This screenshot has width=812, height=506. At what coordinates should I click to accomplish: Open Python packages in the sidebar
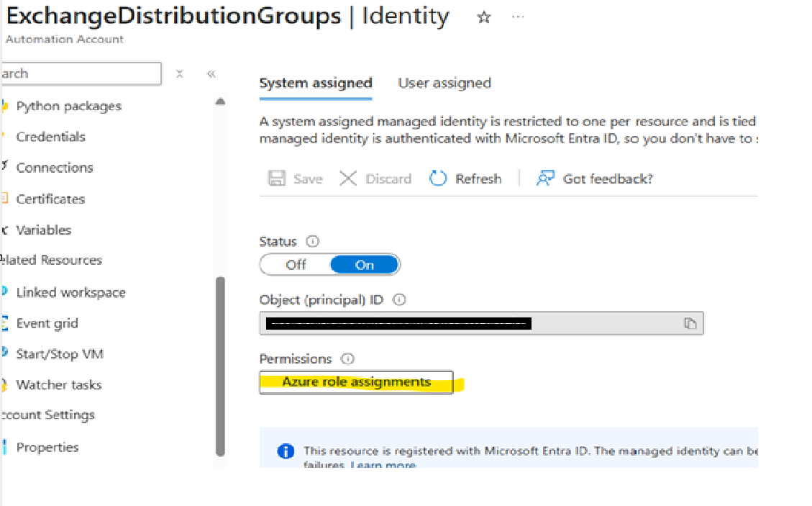pos(69,106)
